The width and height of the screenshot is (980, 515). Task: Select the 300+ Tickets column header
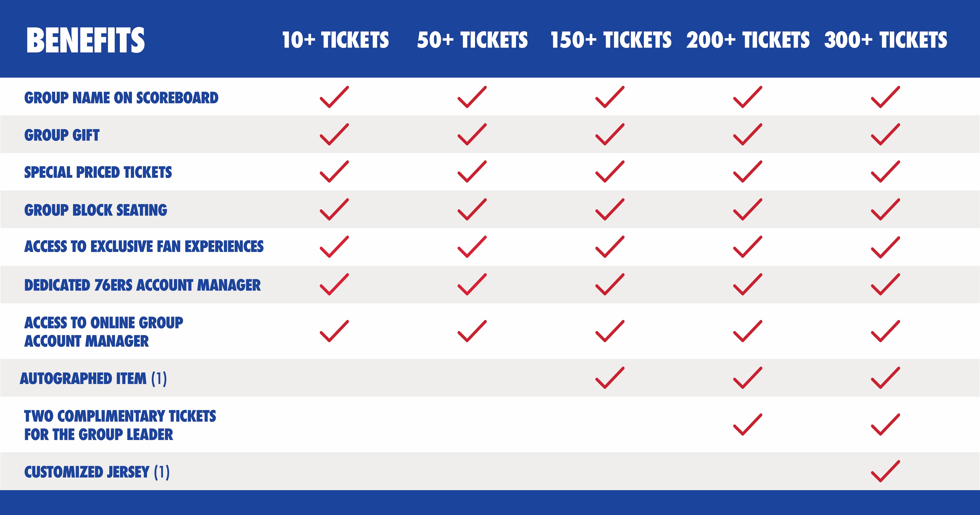[x=885, y=40]
